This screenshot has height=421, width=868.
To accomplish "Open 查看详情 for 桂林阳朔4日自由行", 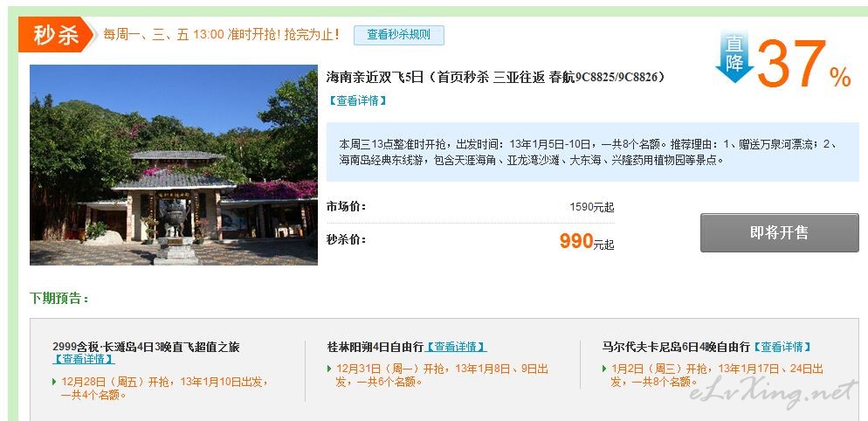I will (456, 348).
